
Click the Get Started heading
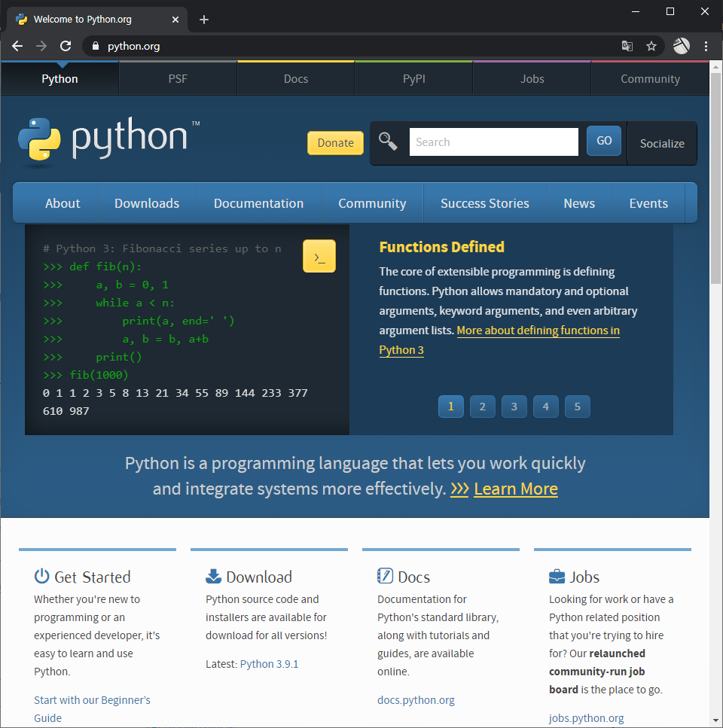[93, 577]
